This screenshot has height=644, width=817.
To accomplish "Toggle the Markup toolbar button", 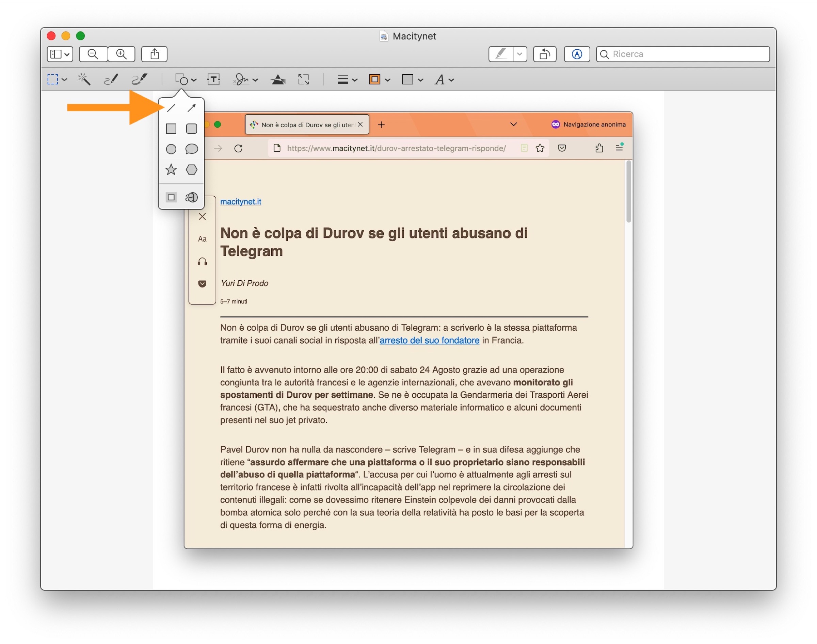I will [x=577, y=54].
